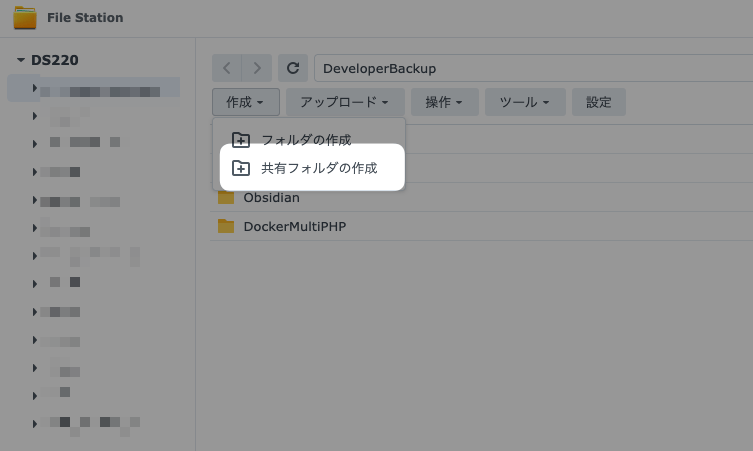Screen dimensions: 753x451
Task: Open the 作成 dropdown button
Action: tap(244, 102)
